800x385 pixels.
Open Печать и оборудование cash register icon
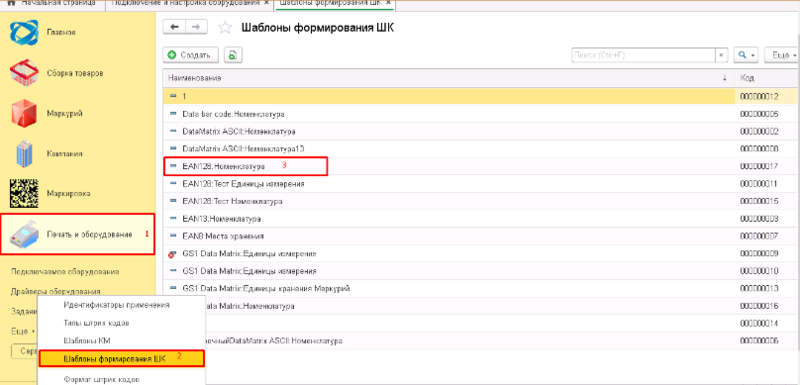point(23,235)
